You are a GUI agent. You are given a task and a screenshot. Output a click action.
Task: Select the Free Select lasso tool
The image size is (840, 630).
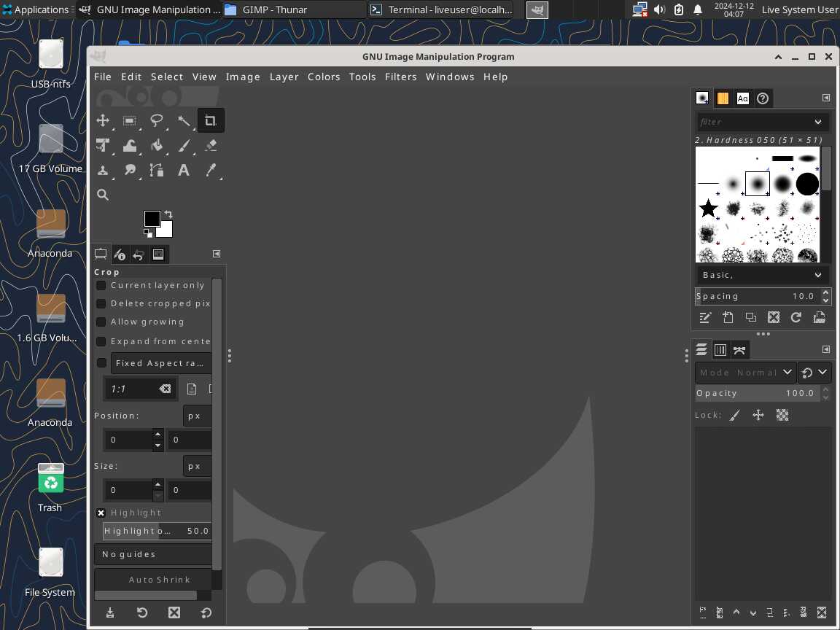tap(157, 120)
